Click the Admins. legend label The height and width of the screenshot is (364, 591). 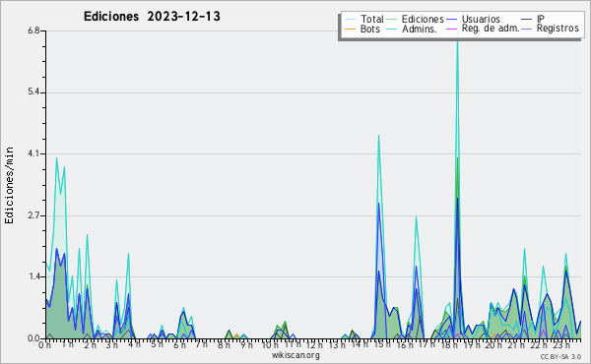pos(420,29)
